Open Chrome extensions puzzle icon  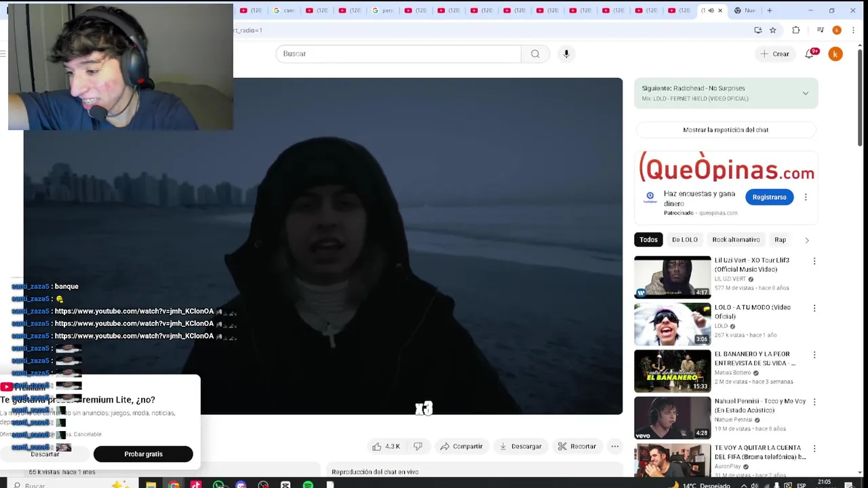pyautogui.click(x=796, y=30)
